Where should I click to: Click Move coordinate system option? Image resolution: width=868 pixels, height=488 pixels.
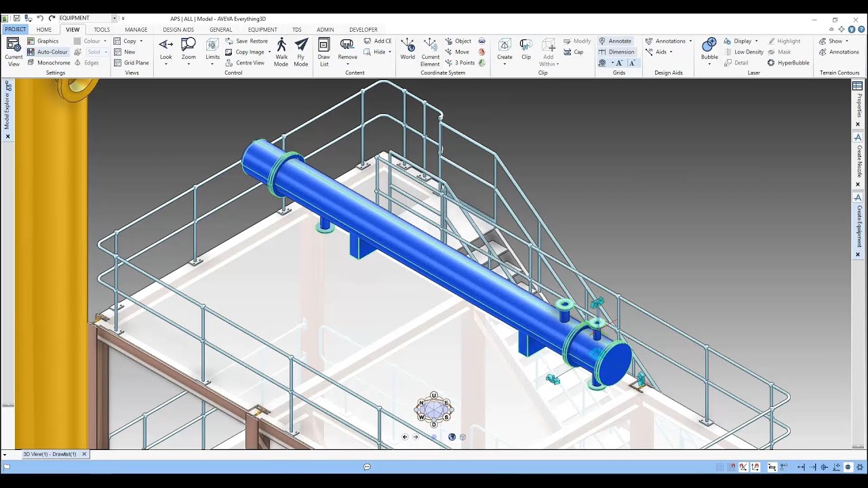pos(457,52)
